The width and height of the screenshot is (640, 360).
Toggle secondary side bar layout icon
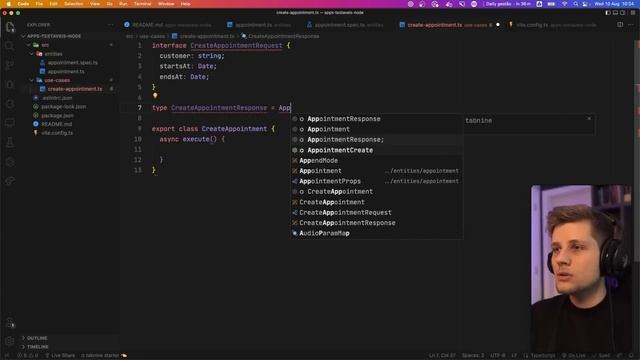tap(623, 13)
